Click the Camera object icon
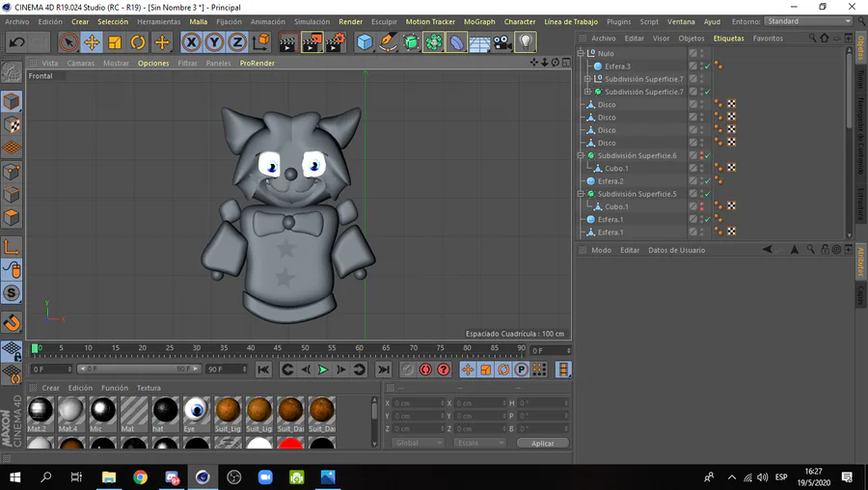868x490 pixels. click(x=502, y=42)
